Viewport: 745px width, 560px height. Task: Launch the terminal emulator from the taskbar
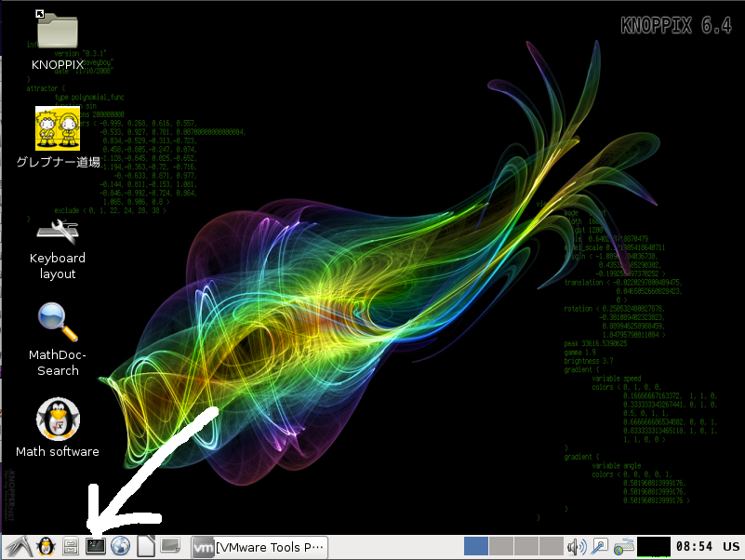(96, 546)
